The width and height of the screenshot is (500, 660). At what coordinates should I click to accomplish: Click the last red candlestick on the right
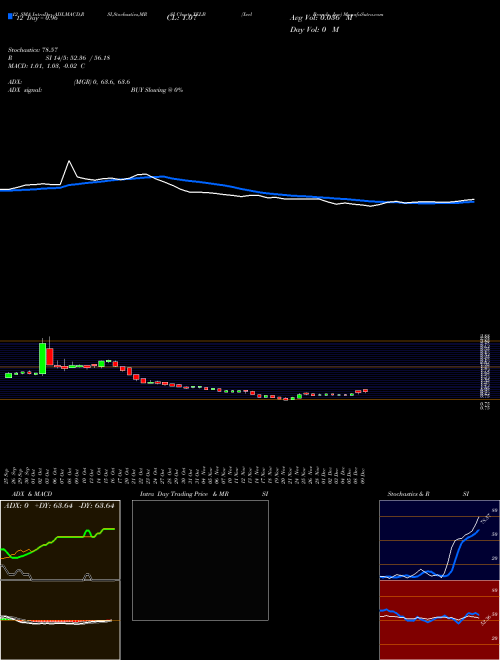(x=365, y=391)
